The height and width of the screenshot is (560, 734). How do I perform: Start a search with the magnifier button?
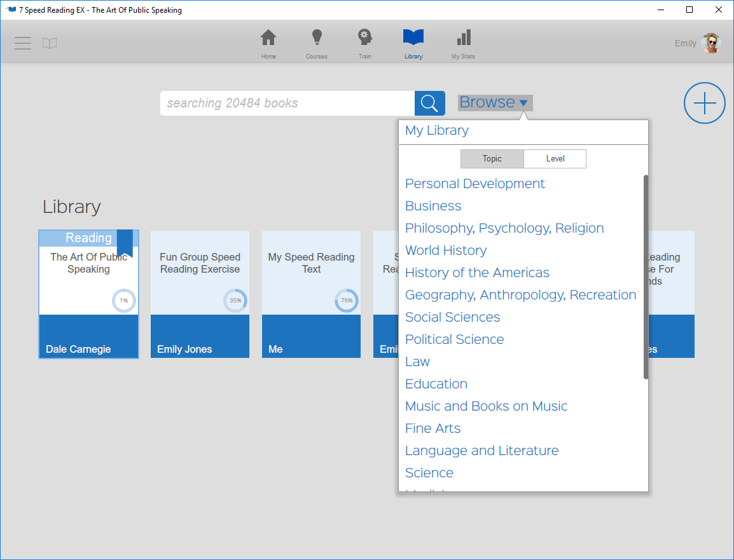point(429,103)
